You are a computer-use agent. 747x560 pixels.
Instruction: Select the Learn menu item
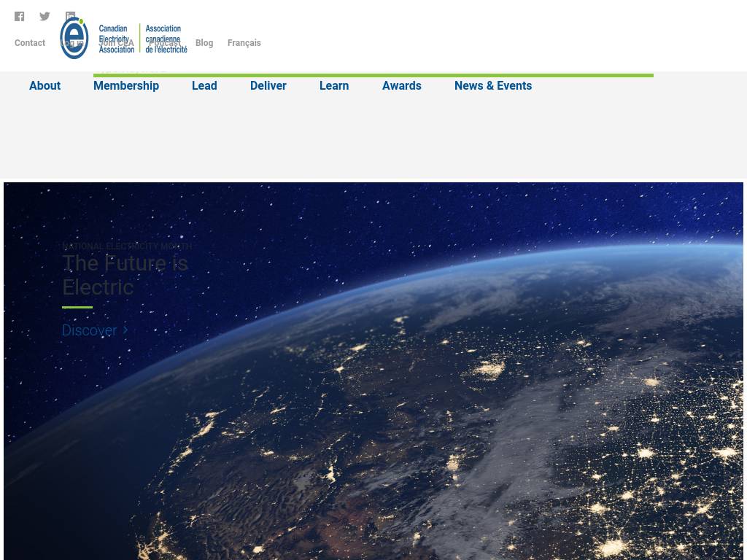[334, 85]
